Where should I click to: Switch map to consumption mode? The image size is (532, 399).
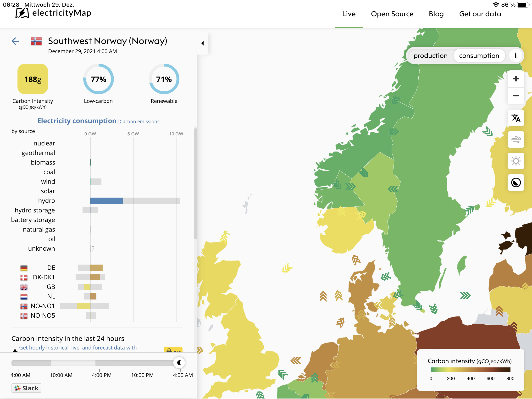click(479, 55)
